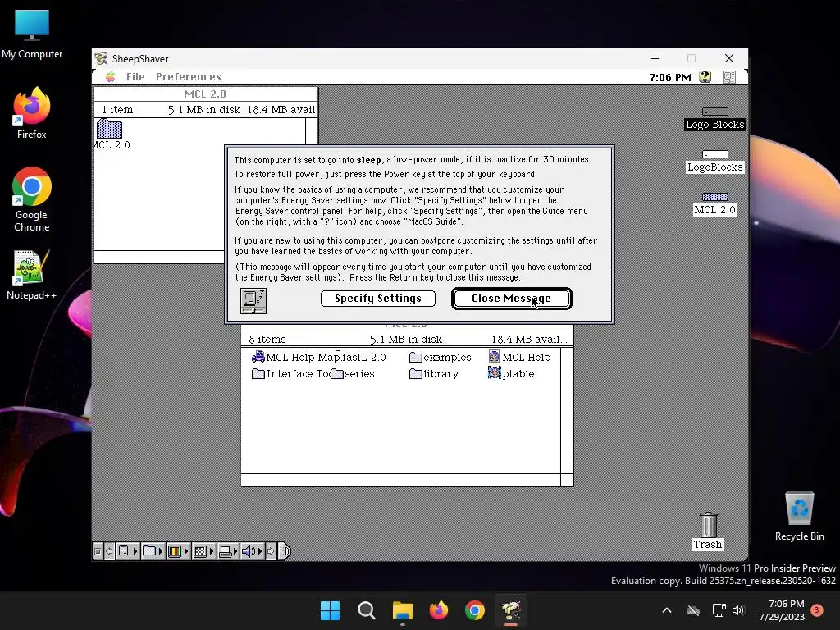Open the Firefox desktop shortcut
Image resolution: width=840 pixels, height=630 pixels.
31,113
